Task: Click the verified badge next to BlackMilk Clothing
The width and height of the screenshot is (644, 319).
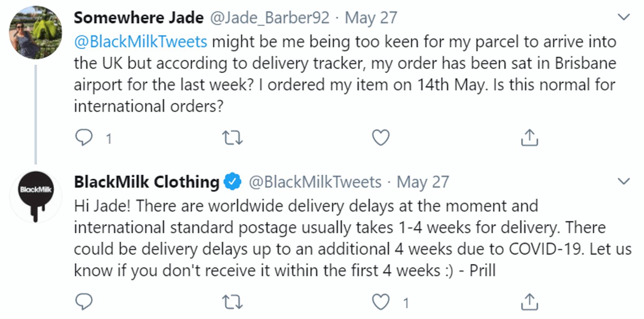Action: coord(232,181)
